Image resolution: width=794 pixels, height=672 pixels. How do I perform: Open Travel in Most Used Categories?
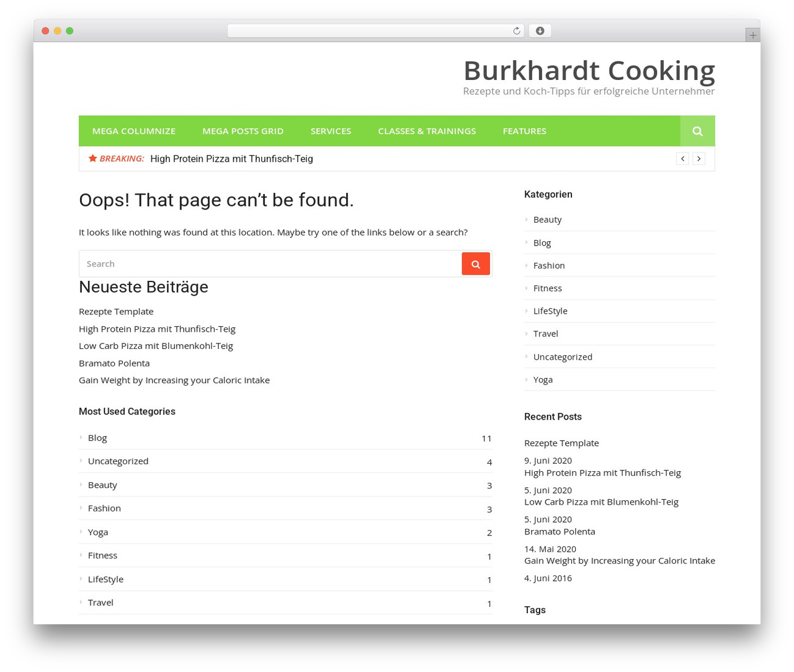(x=100, y=603)
